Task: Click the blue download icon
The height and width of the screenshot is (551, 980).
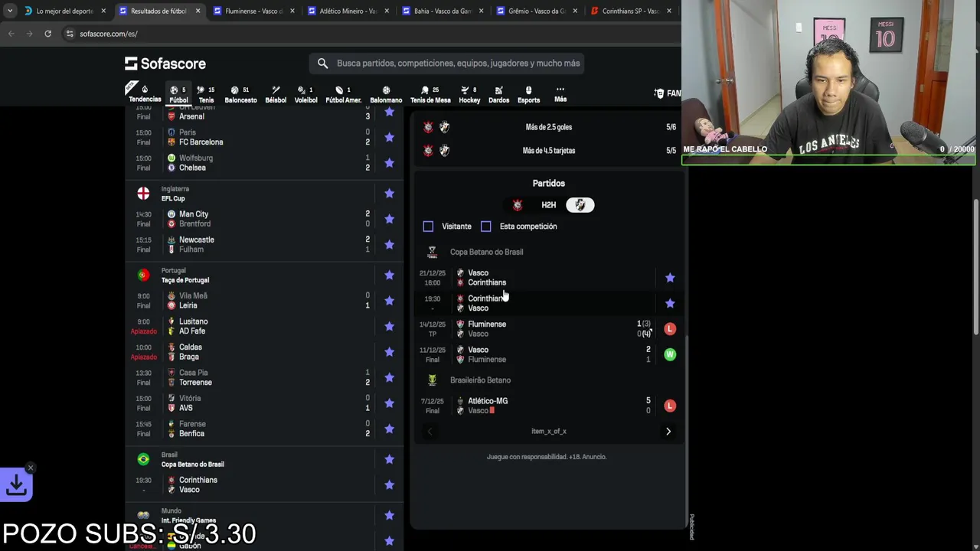Action: point(16,484)
